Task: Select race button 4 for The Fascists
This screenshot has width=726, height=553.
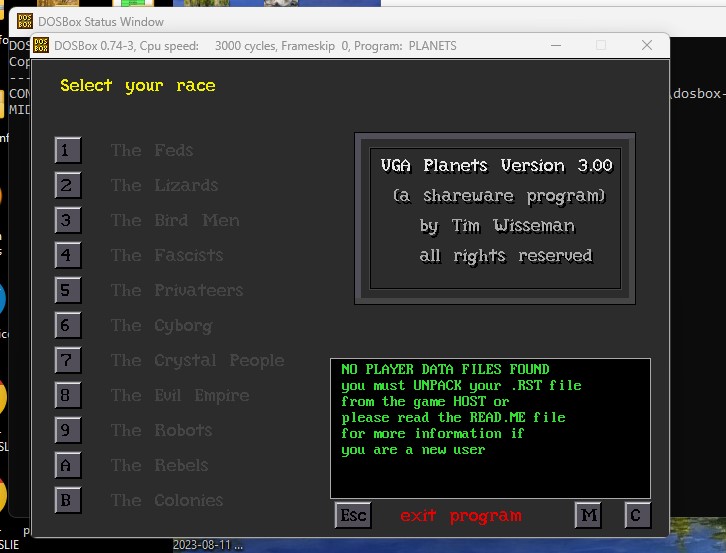Action: coord(68,255)
